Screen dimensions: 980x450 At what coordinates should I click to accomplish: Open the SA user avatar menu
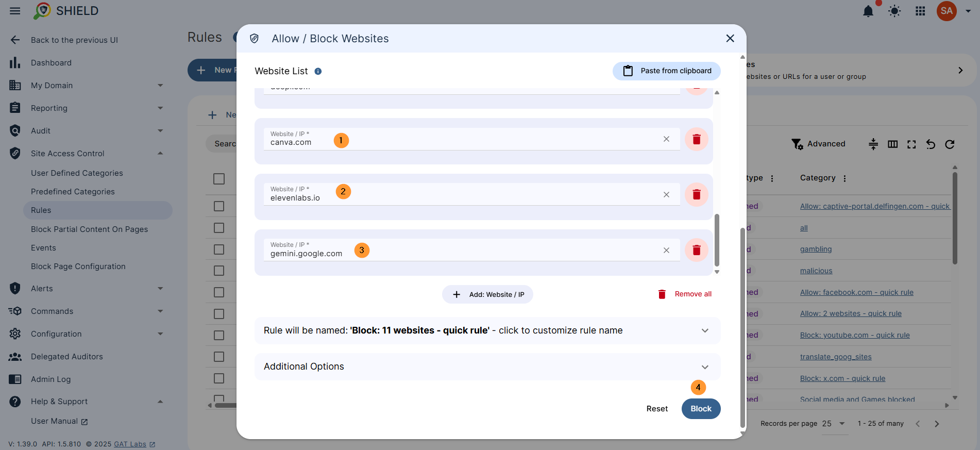(947, 11)
